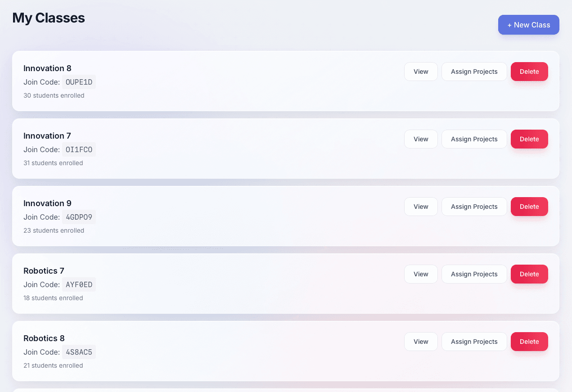This screenshot has height=392, width=572.
Task: View the Innovation 9 class
Action: pos(420,206)
